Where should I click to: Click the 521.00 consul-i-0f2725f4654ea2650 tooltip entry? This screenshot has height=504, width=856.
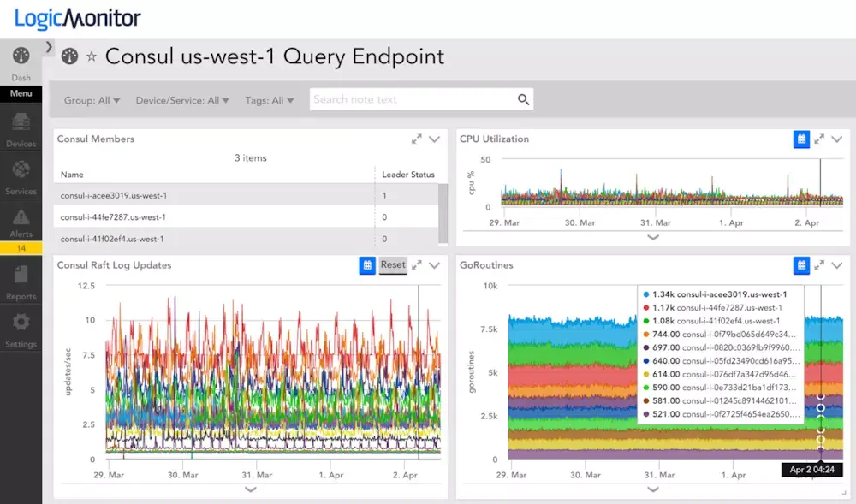[x=721, y=414]
